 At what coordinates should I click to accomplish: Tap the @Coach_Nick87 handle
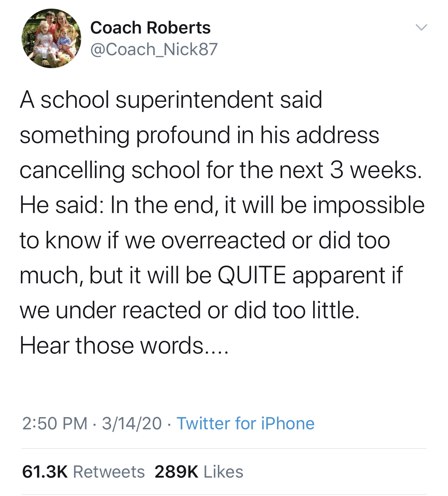click(154, 49)
